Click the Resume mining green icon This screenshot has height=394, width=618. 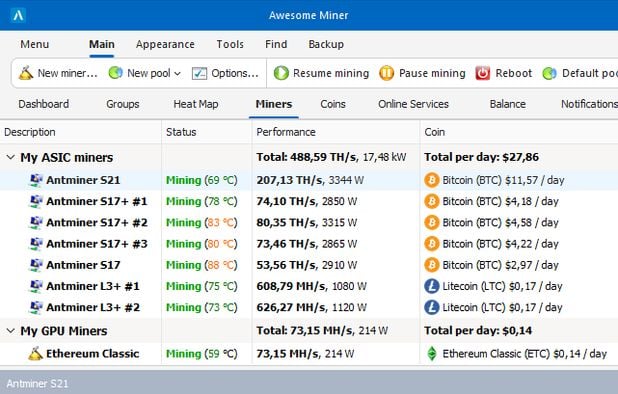tap(281, 73)
